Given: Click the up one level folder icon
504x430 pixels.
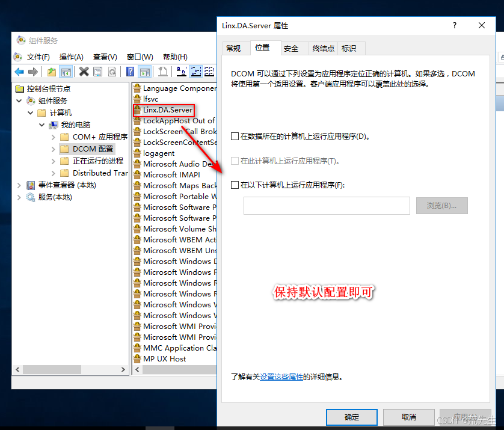Looking at the screenshot, I should coord(51,71).
